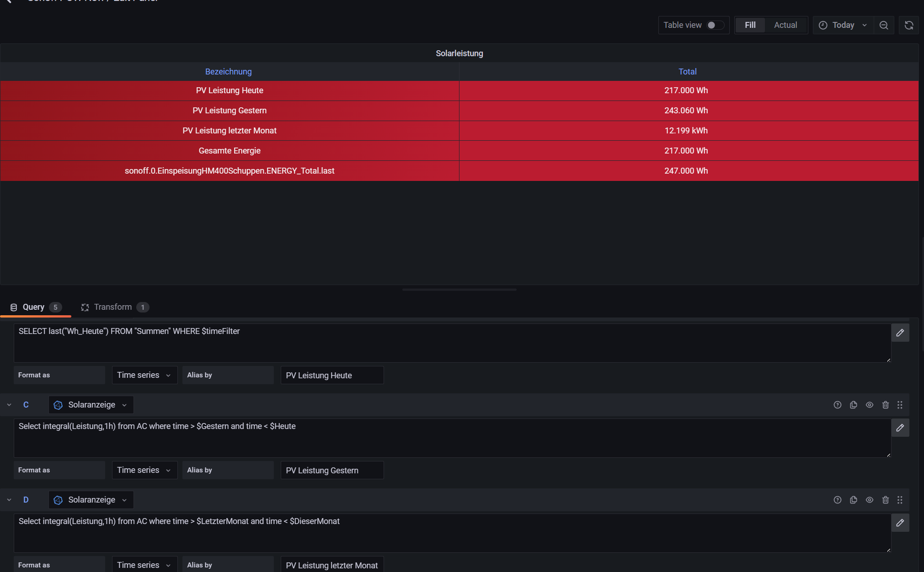The image size is (924, 572).
Task: Sort by the Bezeichnung column header
Action: pyautogui.click(x=228, y=72)
